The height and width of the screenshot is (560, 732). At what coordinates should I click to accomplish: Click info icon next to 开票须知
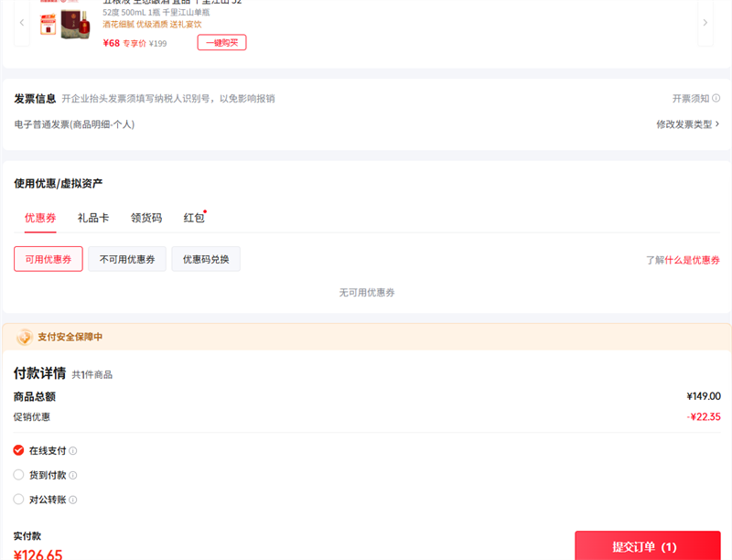tap(716, 99)
